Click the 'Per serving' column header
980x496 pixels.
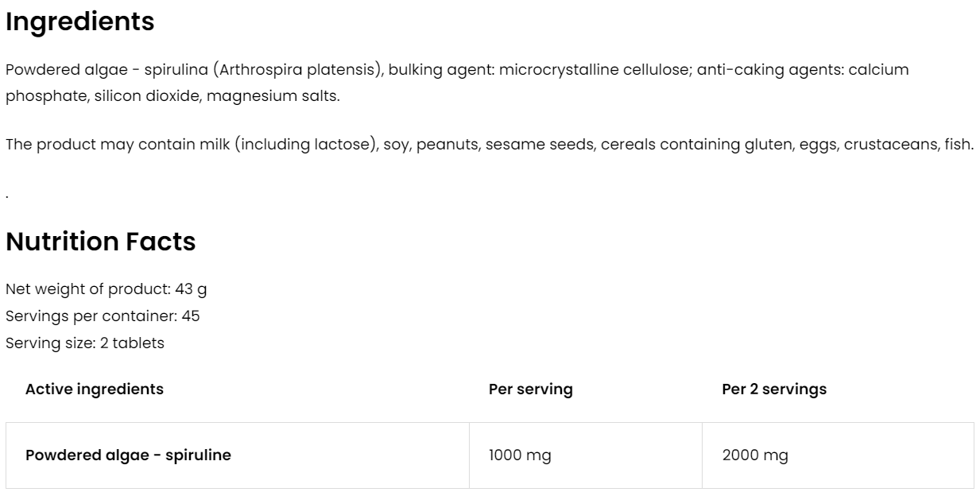[530, 389]
